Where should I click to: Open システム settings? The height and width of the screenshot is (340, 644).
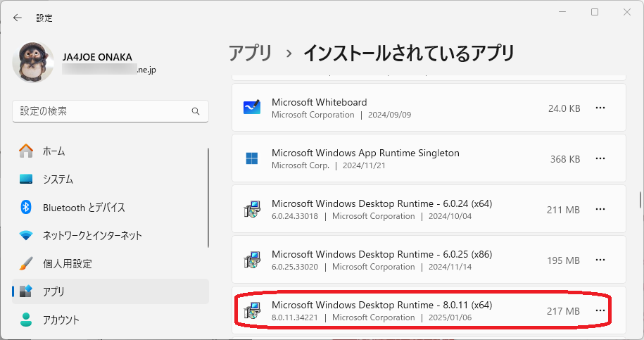[111, 179]
